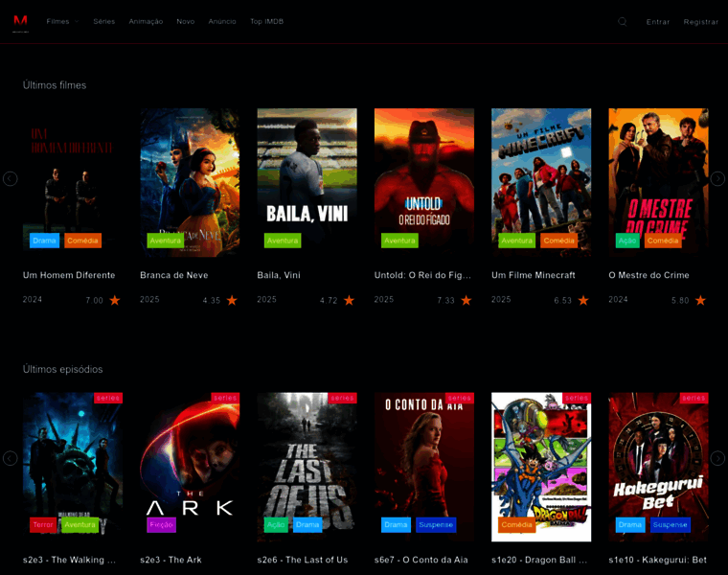Expand the Filmes dropdown menu

[62, 21]
